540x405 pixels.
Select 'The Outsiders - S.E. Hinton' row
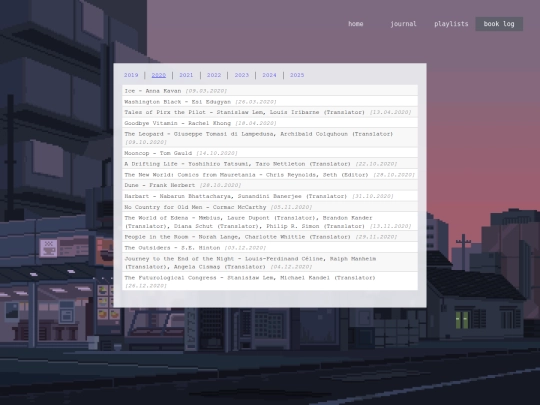click(270, 248)
